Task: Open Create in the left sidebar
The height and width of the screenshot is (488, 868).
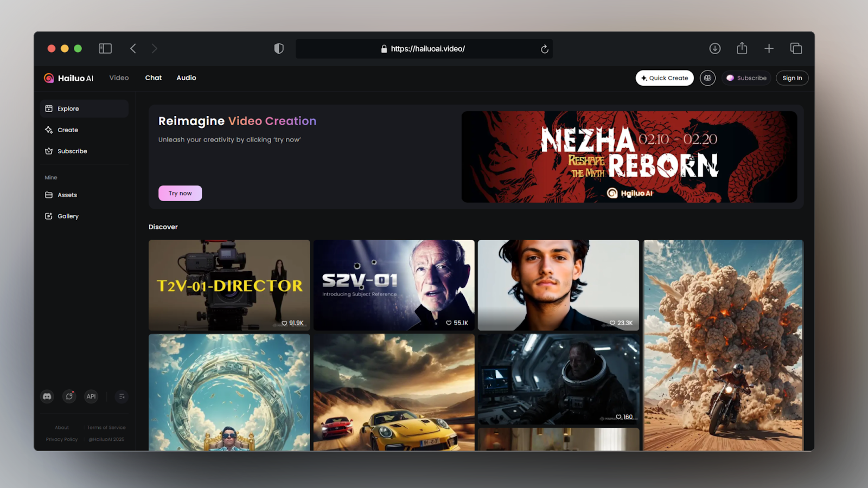Action: [x=84, y=130]
